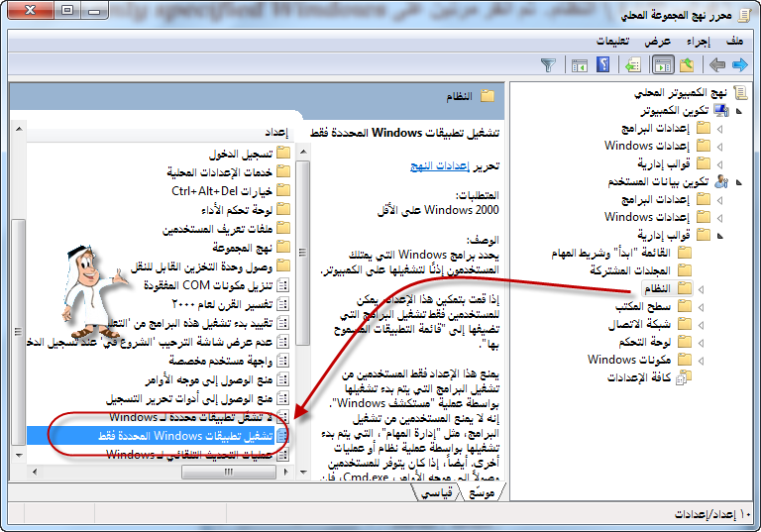Open the ملف menu
Screen dimensions: 761x532
point(735,41)
